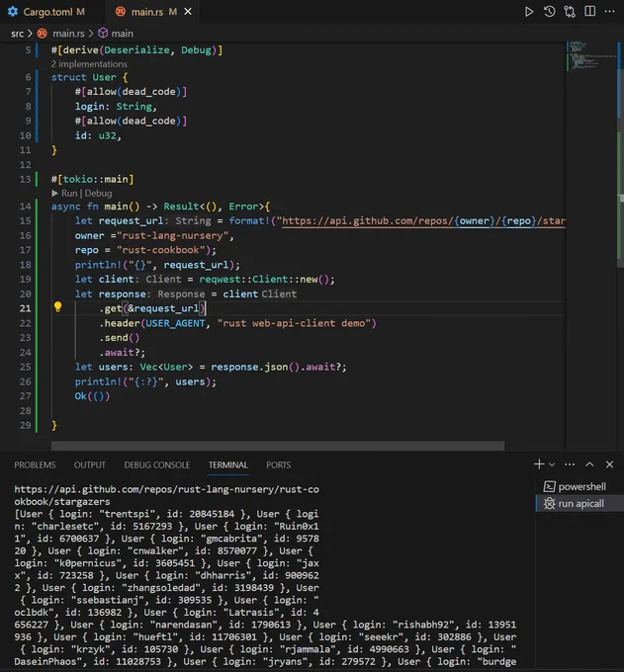Select the run apicall terminal task
The image size is (624, 672).
(x=579, y=503)
